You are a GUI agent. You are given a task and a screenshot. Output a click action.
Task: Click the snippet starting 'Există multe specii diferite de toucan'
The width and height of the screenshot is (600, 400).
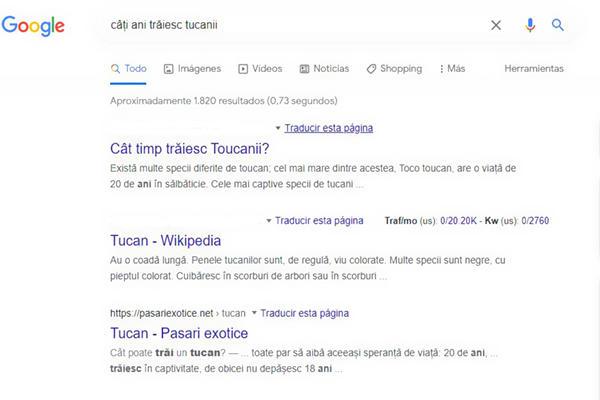tap(313, 176)
